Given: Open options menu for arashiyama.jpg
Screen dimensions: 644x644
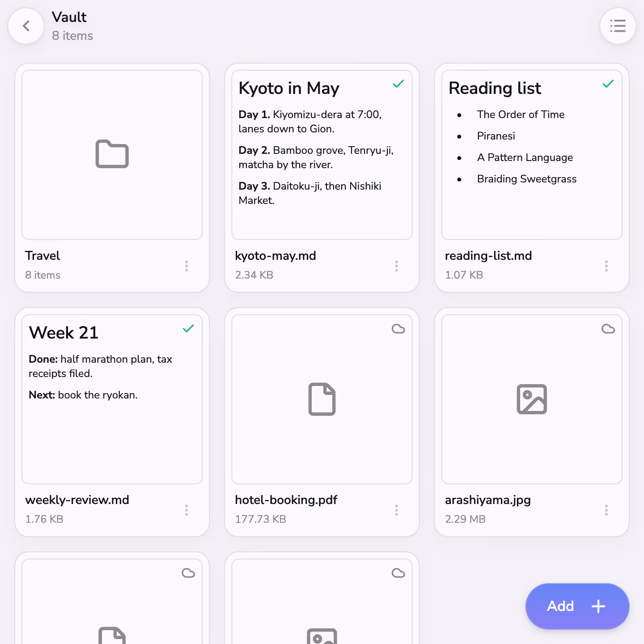Looking at the screenshot, I should [606, 510].
